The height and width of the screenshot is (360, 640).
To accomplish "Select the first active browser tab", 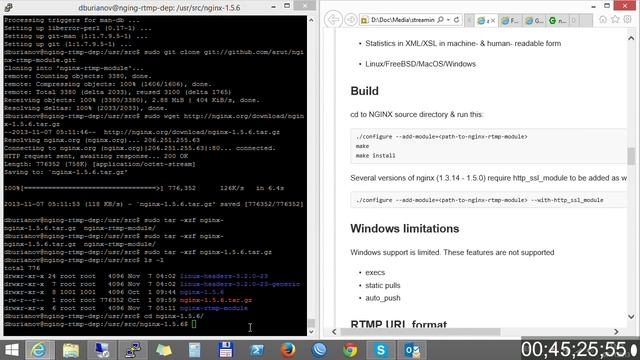I will tap(486, 20).
